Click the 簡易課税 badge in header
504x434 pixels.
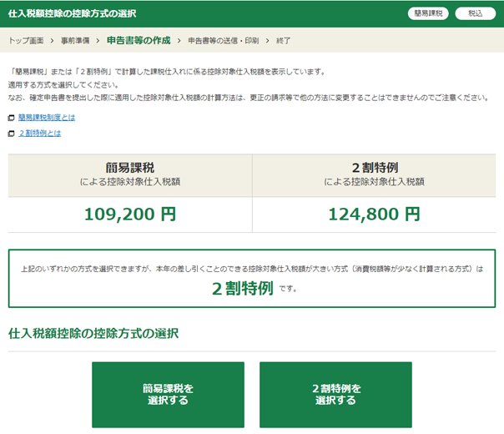tap(428, 13)
